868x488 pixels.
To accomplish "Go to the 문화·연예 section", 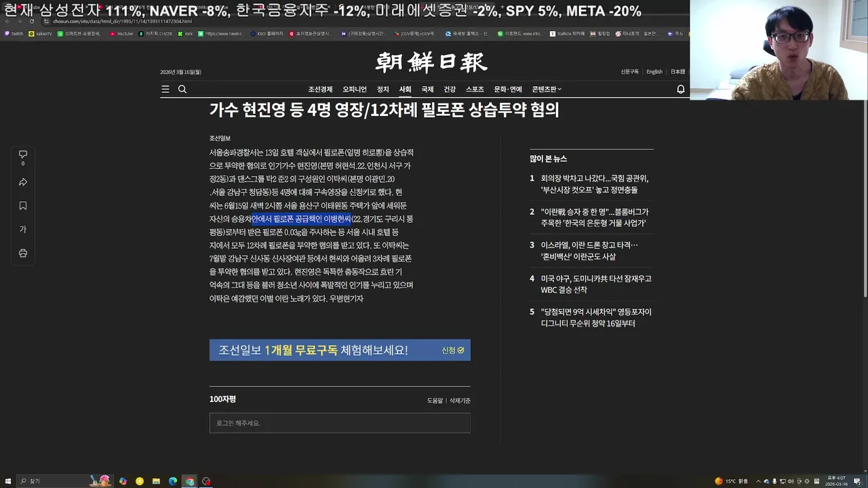I will (508, 89).
